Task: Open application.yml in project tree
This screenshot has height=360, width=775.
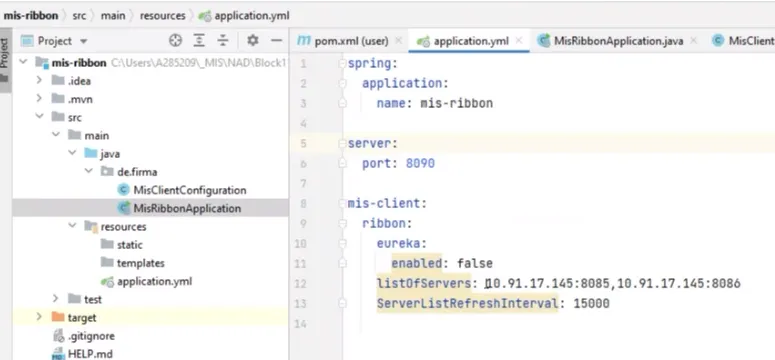Action: 154,281
